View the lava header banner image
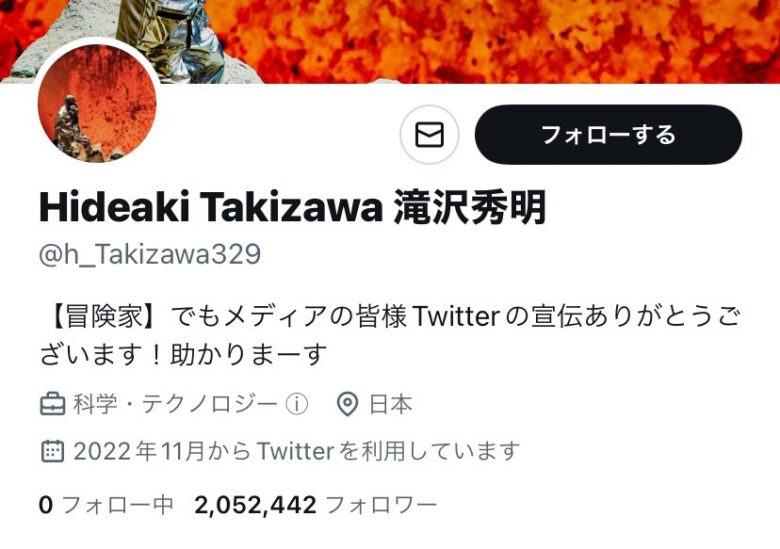Viewport: 780px width, 549px height. pos(390,41)
